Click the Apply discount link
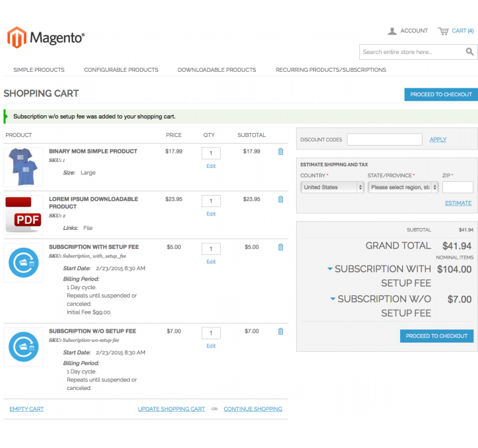Viewport: 478px width, 448px height. click(x=438, y=140)
